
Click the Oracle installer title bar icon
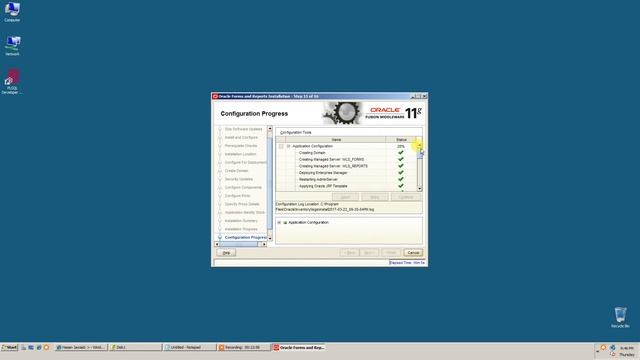tap(215, 96)
